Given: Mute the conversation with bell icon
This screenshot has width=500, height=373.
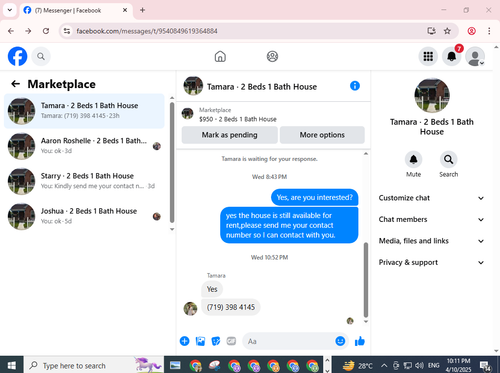Looking at the screenshot, I should tap(413, 159).
